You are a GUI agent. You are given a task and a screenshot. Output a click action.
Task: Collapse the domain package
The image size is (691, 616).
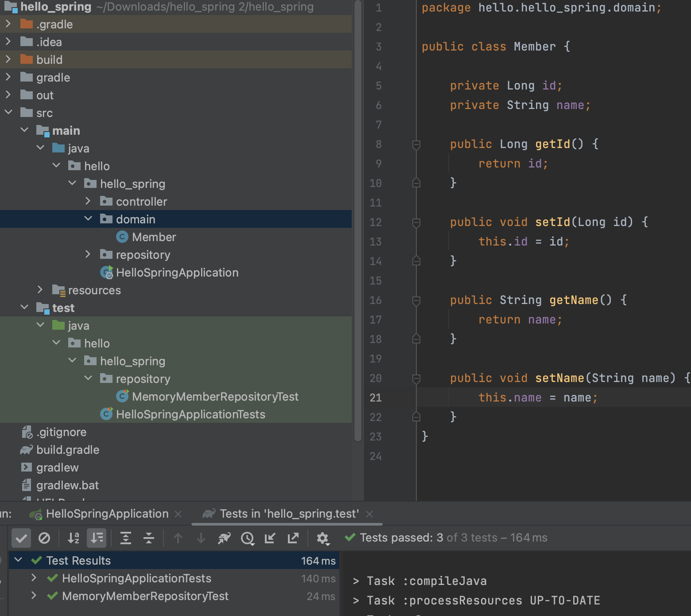click(88, 219)
